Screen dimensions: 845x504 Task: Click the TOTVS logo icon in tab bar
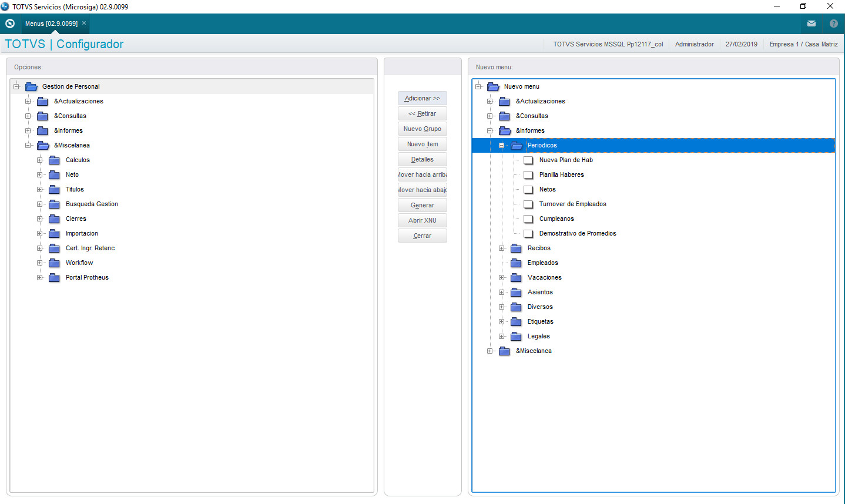coord(10,23)
